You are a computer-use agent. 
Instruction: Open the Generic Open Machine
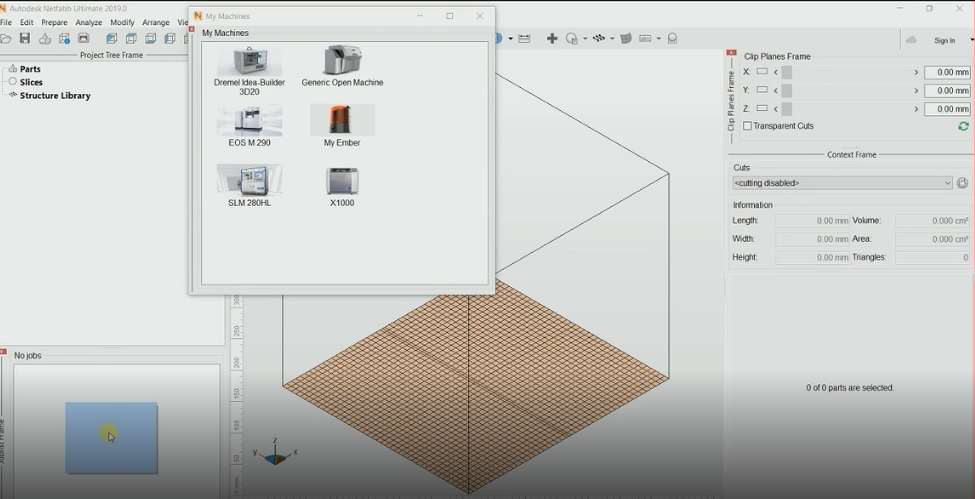click(x=342, y=66)
